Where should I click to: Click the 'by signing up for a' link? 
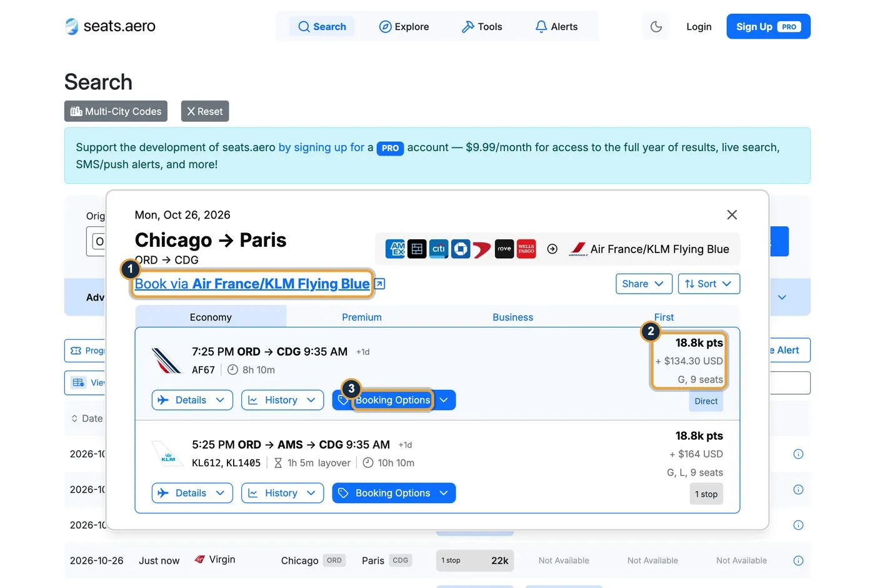[321, 147]
